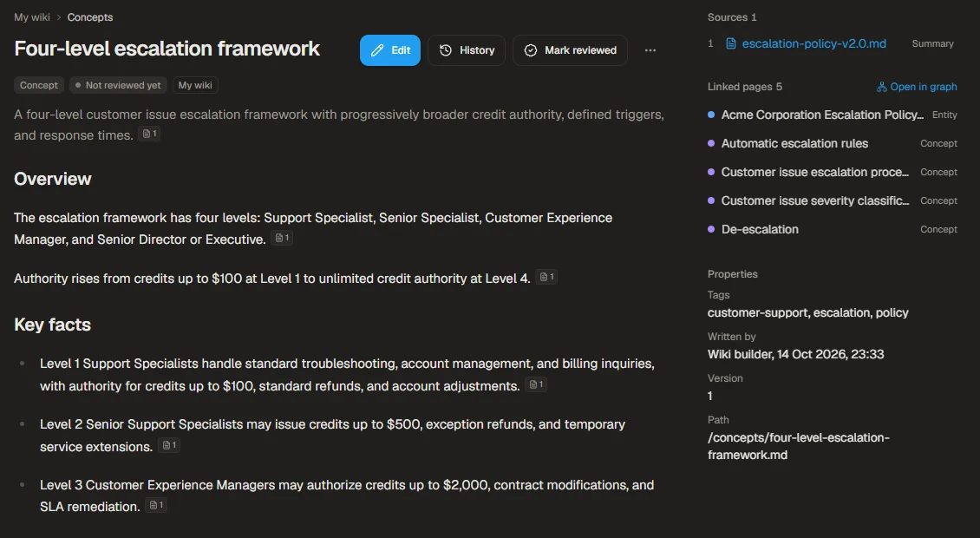This screenshot has height=538, width=980.
Task: Click the purple dot beside Automatic escalation rules
Action: click(x=711, y=143)
